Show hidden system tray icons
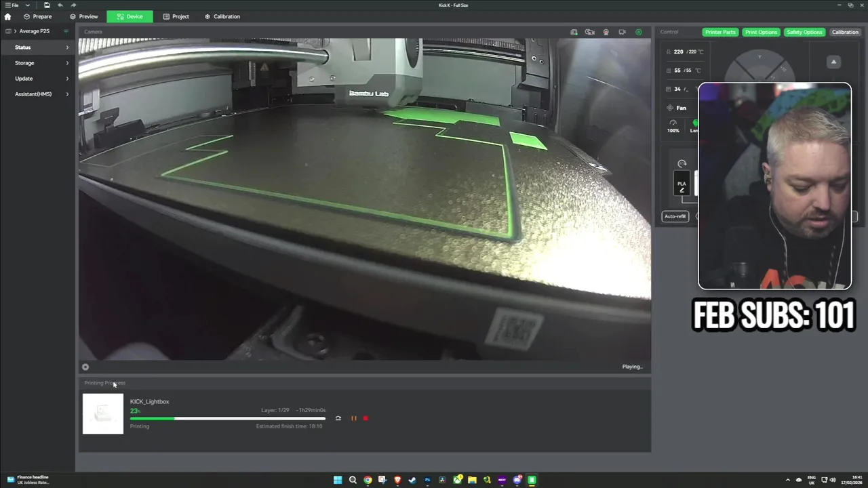Screen dimensions: 868x488 click(787, 480)
